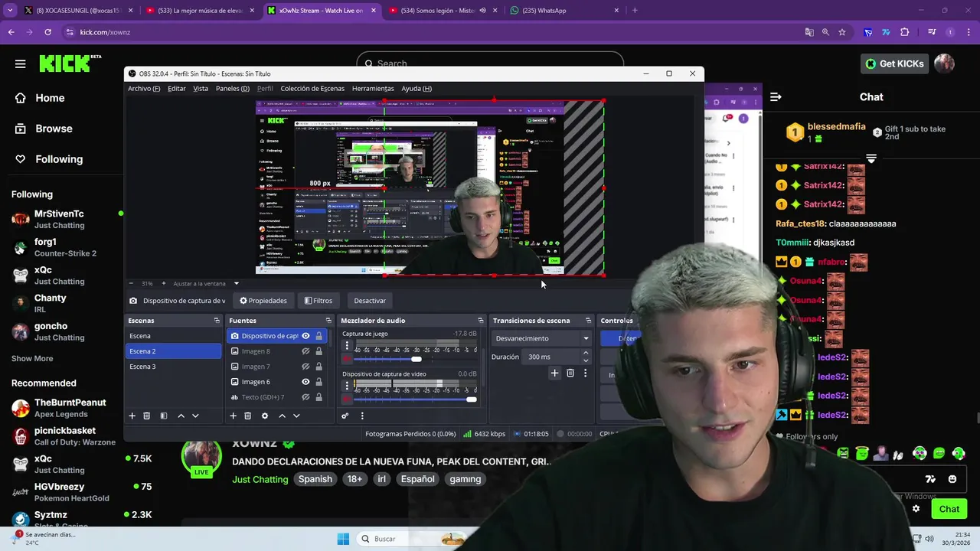
Task: Open chat settings gear icon
Action: [x=916, y=509]
